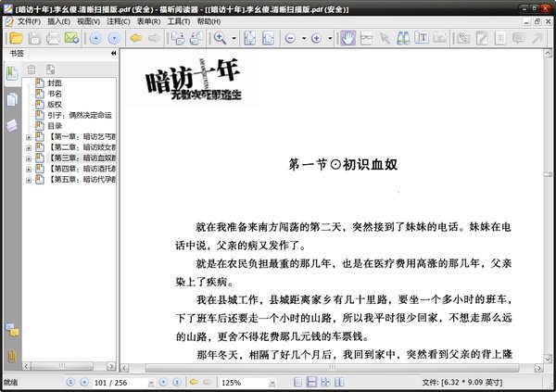The width and height of the screenshot is (556, 392).
Task: Select the Zoom magnifier tool
Action: 221,38
